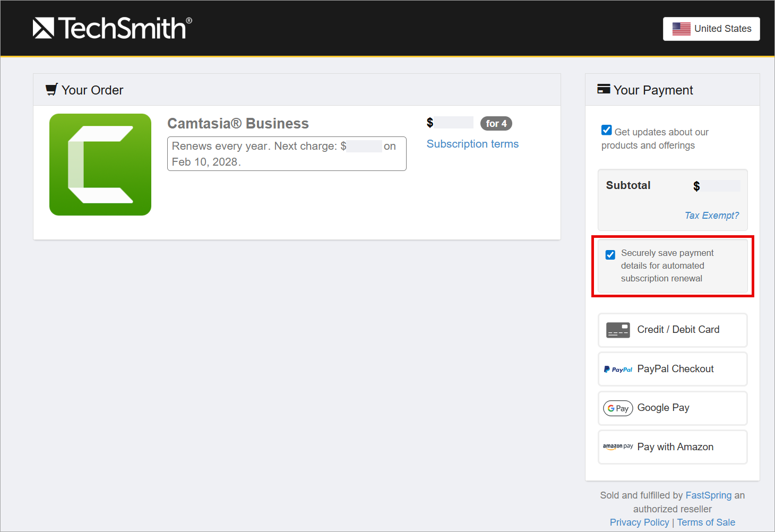Open the Privacy Policy link
Viewport: 775px width, 532px height.
(640, 522)
